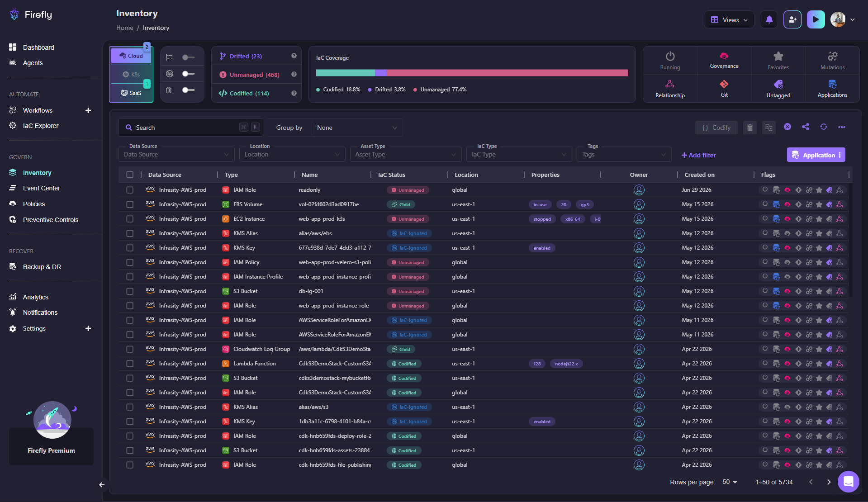This screenshot has width=868, height=502.
Task: Toggle the flag filter switch
Action: click(188, 57)
